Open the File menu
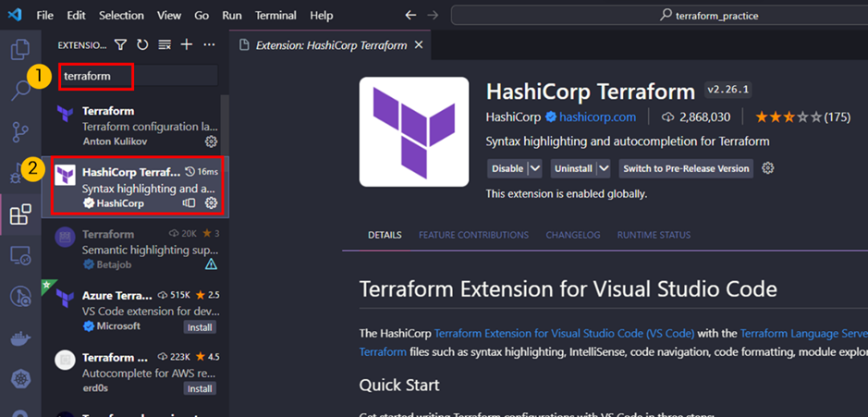The width and height of the screenshot is (868, 417). pos(45,16)
